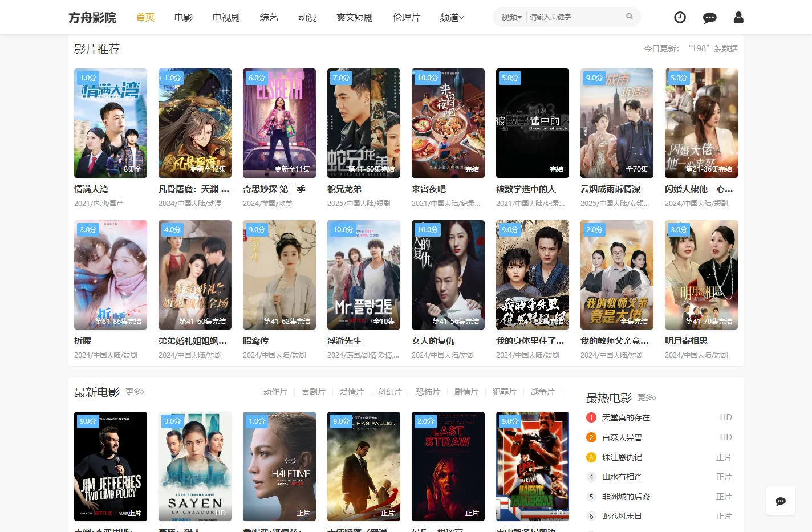Viewport: 812px width, 532px height.
Task: Open hot movie 百慕大异兽
Action: 622,437
